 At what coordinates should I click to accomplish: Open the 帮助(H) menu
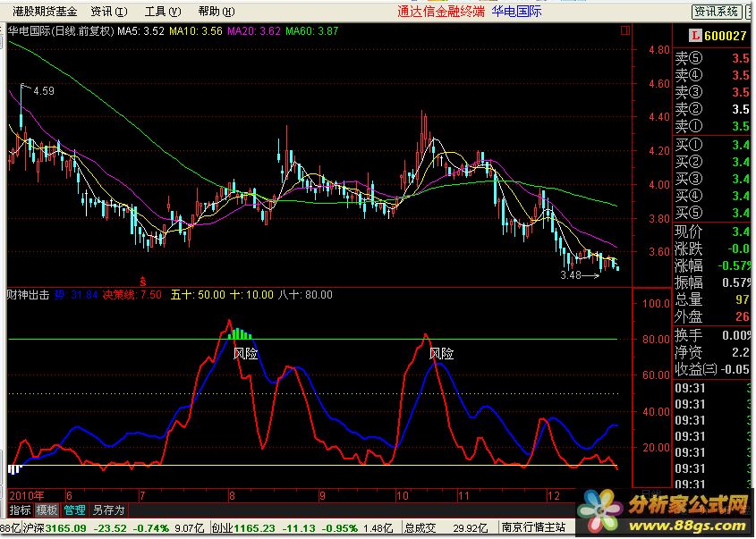[x=217, y=11]
